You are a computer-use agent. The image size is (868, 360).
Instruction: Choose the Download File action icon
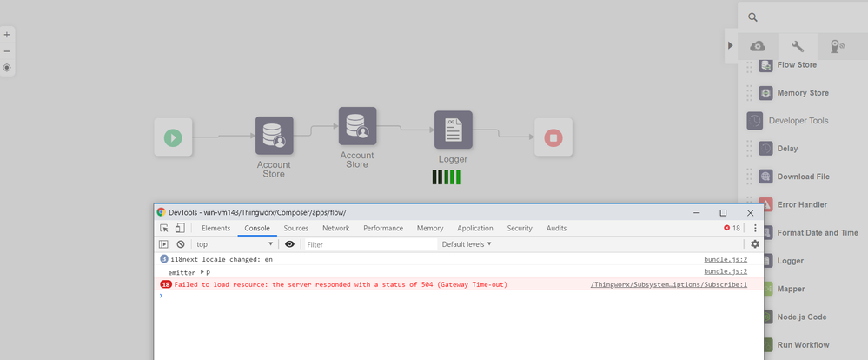tap(765, 177)
